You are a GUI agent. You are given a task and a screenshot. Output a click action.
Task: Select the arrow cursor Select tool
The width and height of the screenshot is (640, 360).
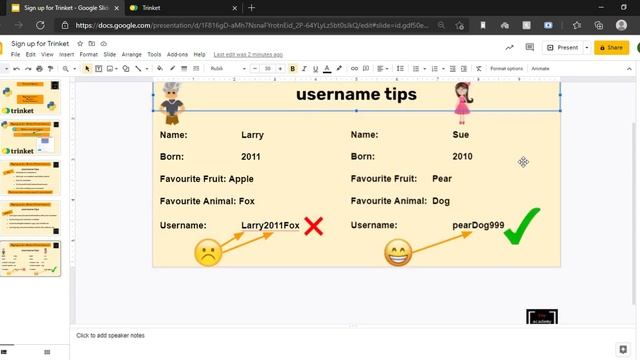[x=87, y=69]
